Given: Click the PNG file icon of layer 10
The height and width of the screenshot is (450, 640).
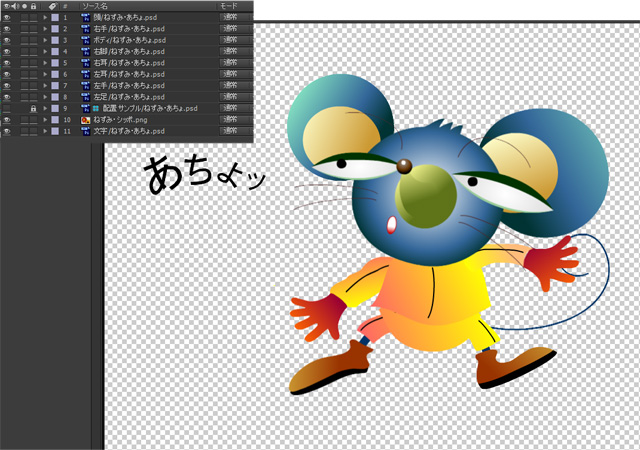Looking at the screenshot, I should coord(85,120).
